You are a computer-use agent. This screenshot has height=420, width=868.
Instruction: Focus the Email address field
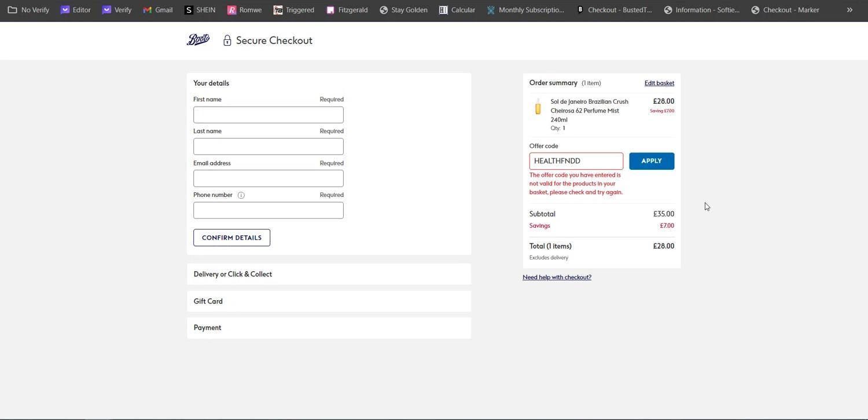[269, 178]
